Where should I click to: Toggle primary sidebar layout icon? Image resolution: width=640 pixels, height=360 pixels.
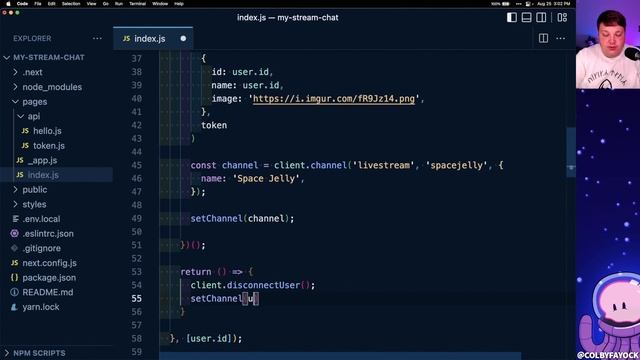(x=511, y=18)
